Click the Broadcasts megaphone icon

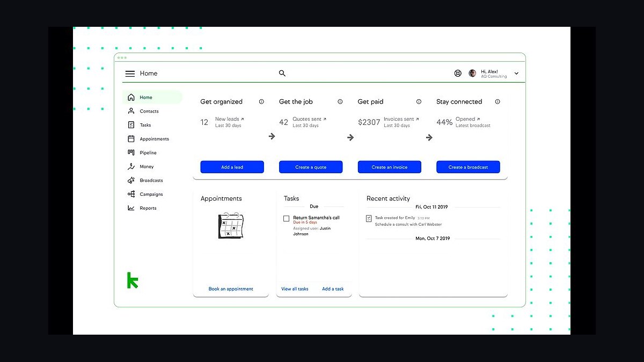point(131,180)
